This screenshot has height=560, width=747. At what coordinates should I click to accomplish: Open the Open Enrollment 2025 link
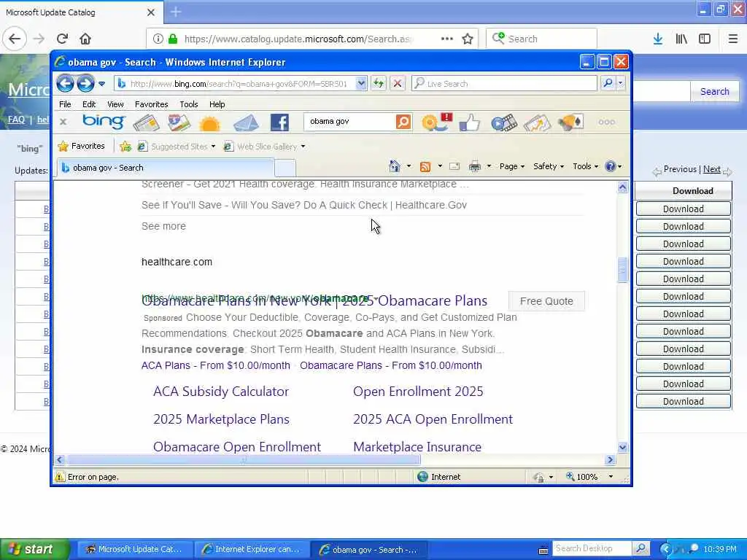coord(418,392)
